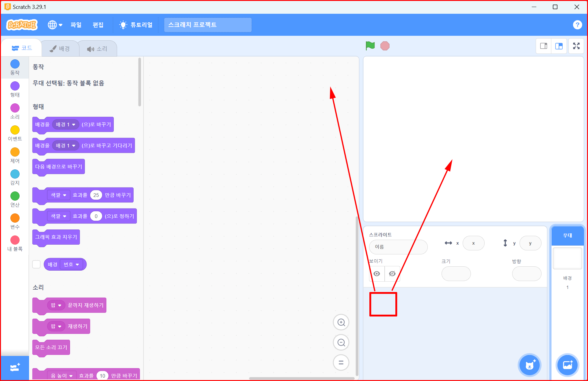Select the 제어 orange category circle

(x=15, y=152)
